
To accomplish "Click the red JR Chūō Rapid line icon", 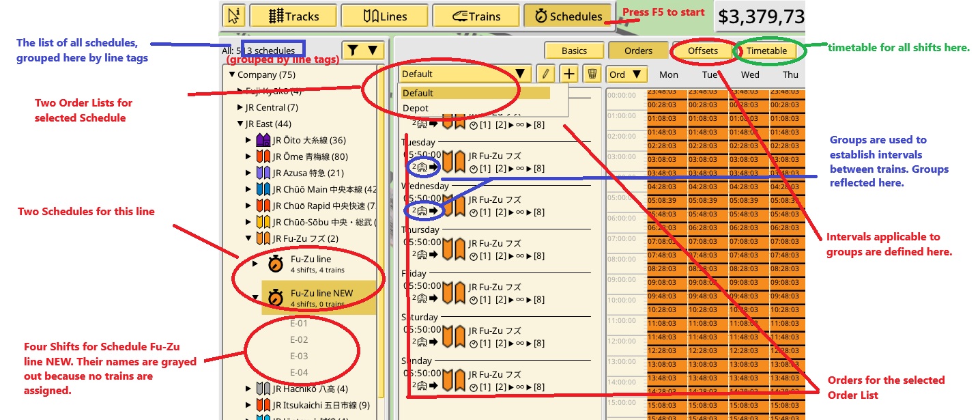I will coord(263,206).
